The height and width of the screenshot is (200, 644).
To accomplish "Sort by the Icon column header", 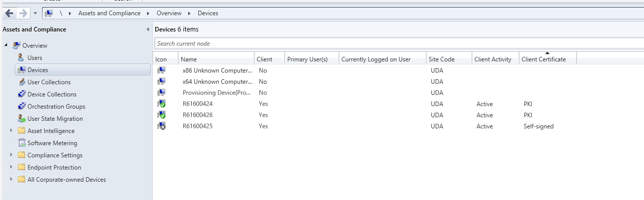I will (165, 59).
